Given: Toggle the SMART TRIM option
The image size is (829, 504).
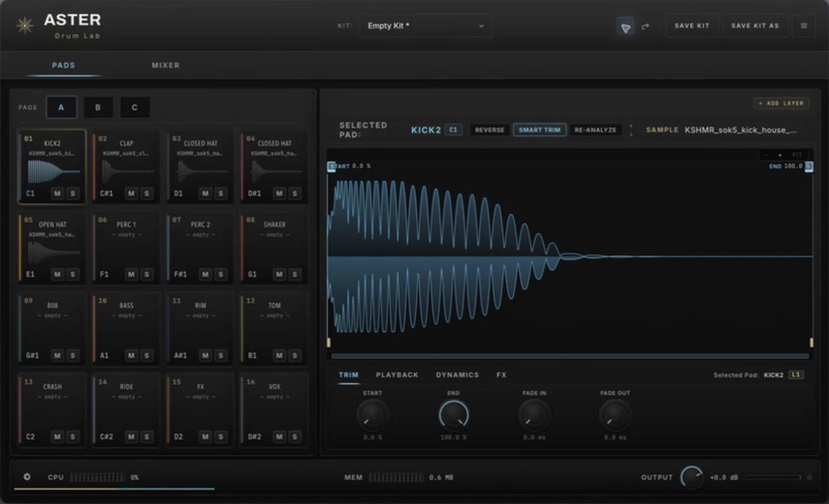Looking at the screenshot, I should [x=540, y=130].
